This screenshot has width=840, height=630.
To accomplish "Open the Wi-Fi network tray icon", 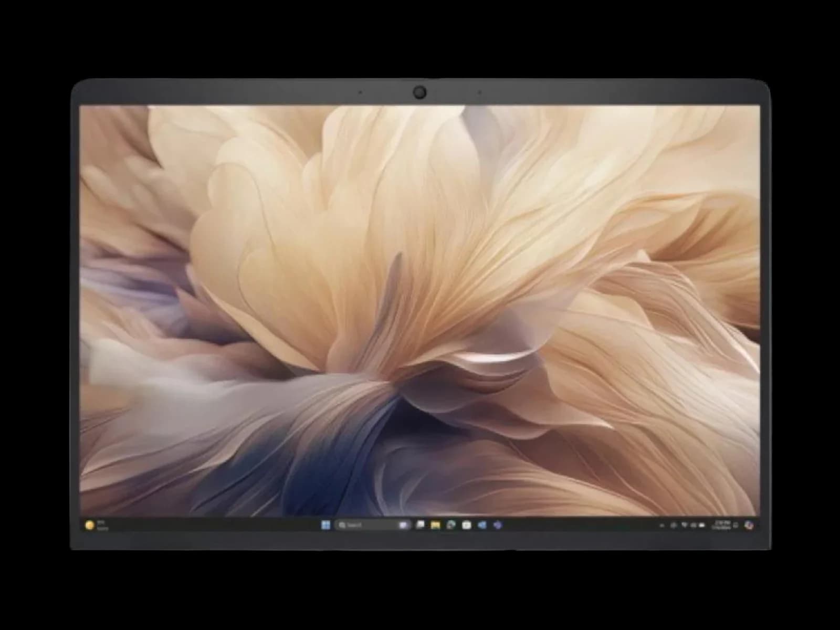I will click(x=684, y=525).
